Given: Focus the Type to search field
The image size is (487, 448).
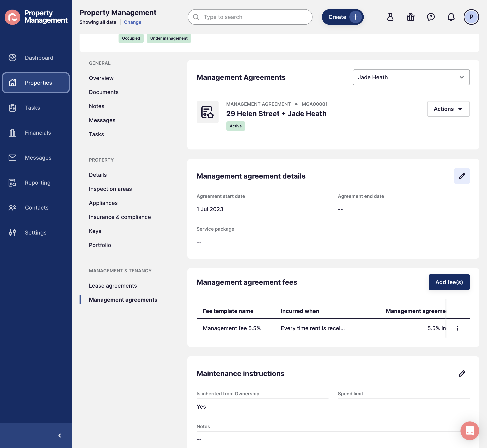Looking at the screenshot, I should click(x=250, y=17).
